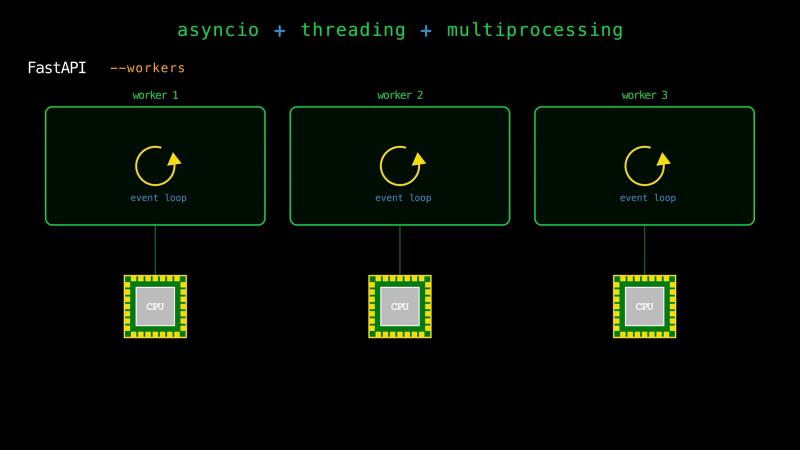
Task: Click the plus sign between asyncio and threading
Action: pos(280,31)
